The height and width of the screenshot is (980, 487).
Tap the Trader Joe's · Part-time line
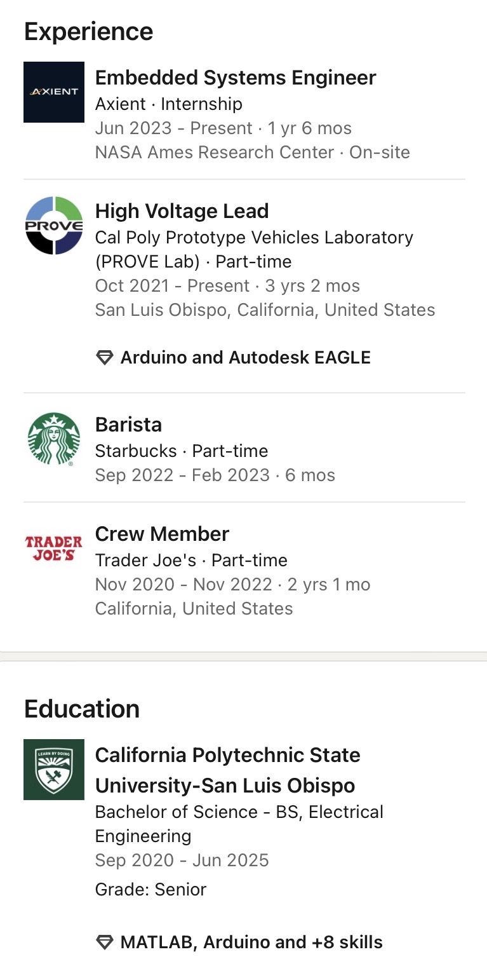[x=191, y=560]
